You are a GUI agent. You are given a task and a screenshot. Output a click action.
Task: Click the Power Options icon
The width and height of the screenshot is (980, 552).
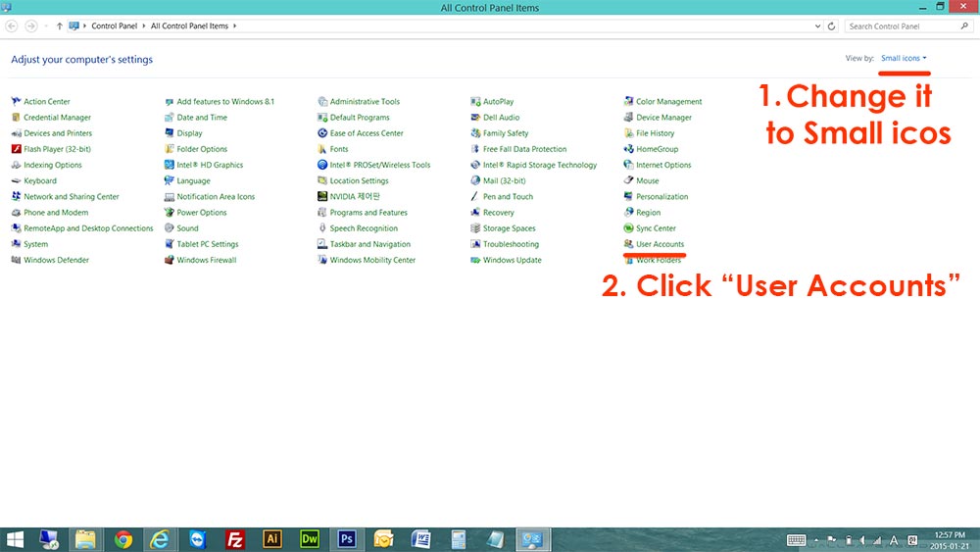point(170,213)
